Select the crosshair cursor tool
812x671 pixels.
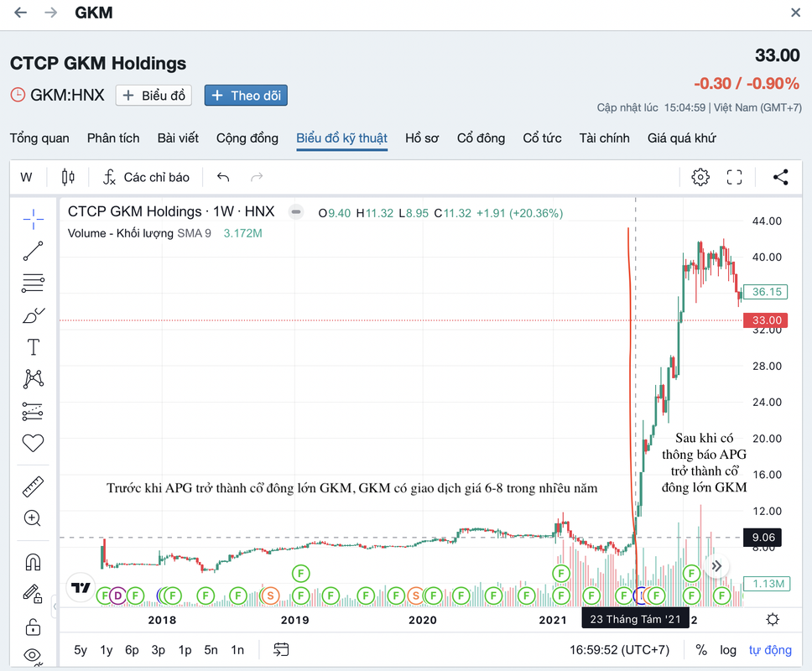pyautogui.click(x=34, y=220)
